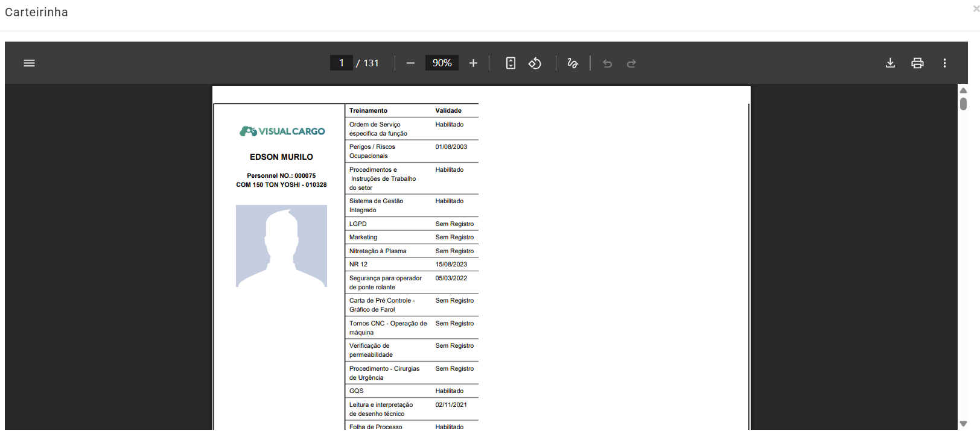The width and height of the screenshot is (980, 431).
Task: Close the Carteirinha dialog
Action: [976, 9]
